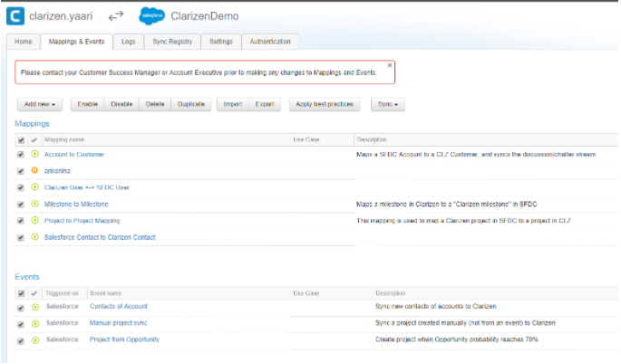Click the Delete button

tap(155, 104)
